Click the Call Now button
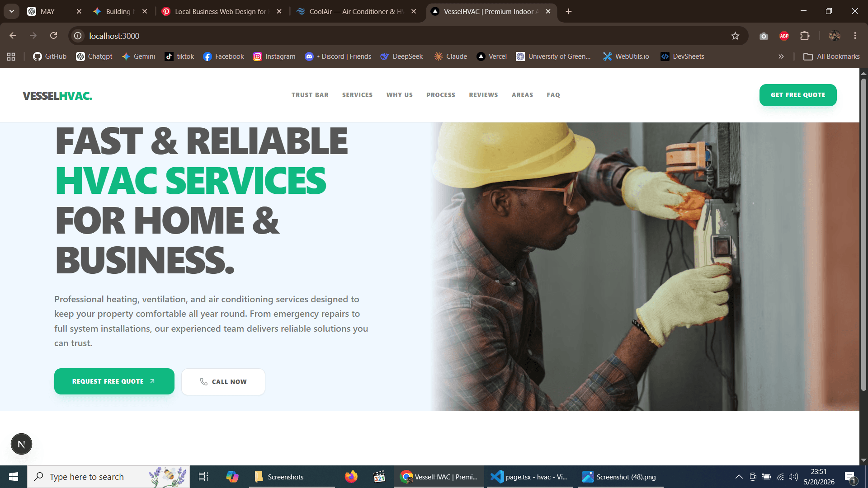The width and height of the screenshot is (868, 488). (x=223, y=382)
